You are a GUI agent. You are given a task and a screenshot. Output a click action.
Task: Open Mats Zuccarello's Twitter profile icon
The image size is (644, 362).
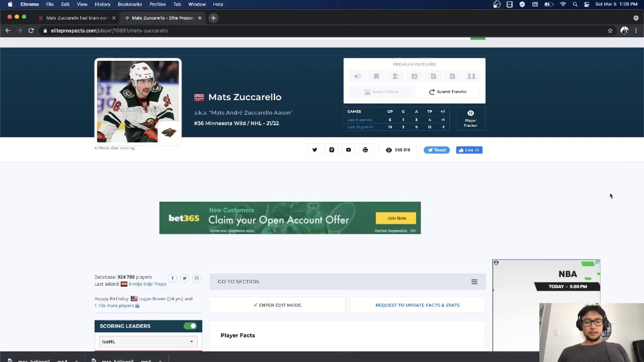coord(315,150)
